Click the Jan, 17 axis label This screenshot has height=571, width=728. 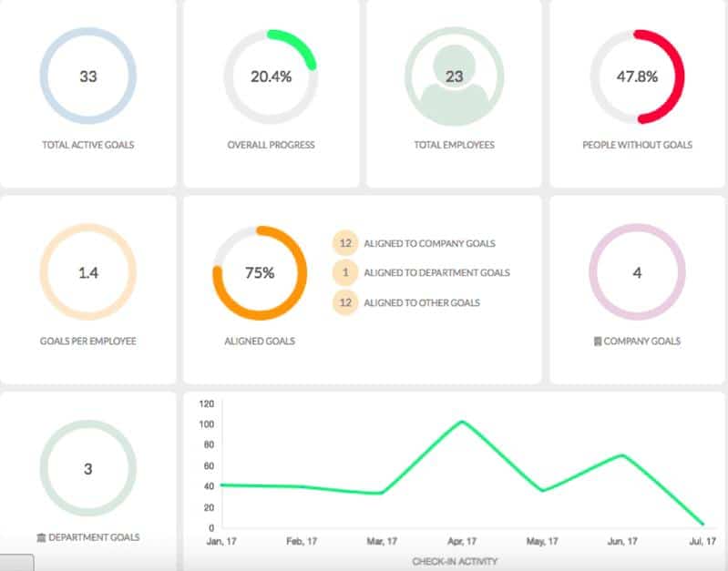(221, 541)
